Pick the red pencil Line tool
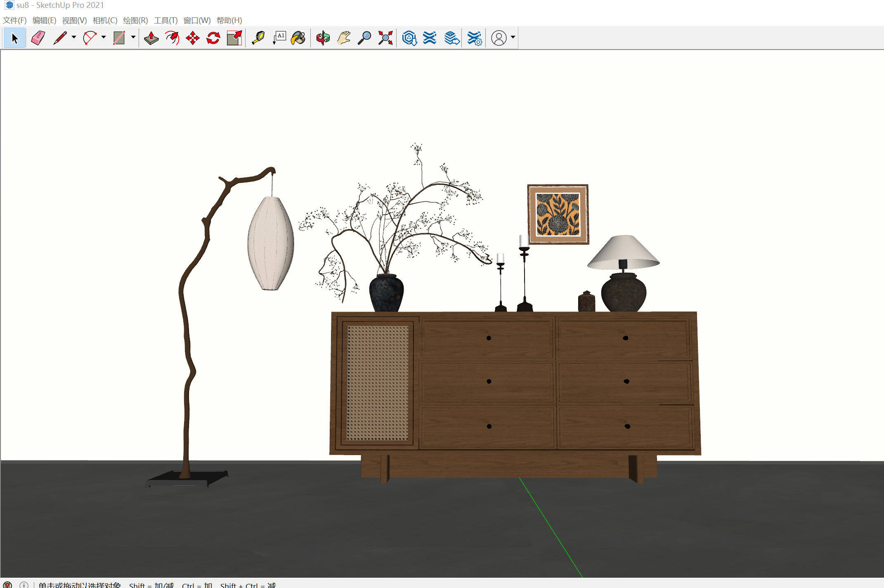 pos(60,38)
